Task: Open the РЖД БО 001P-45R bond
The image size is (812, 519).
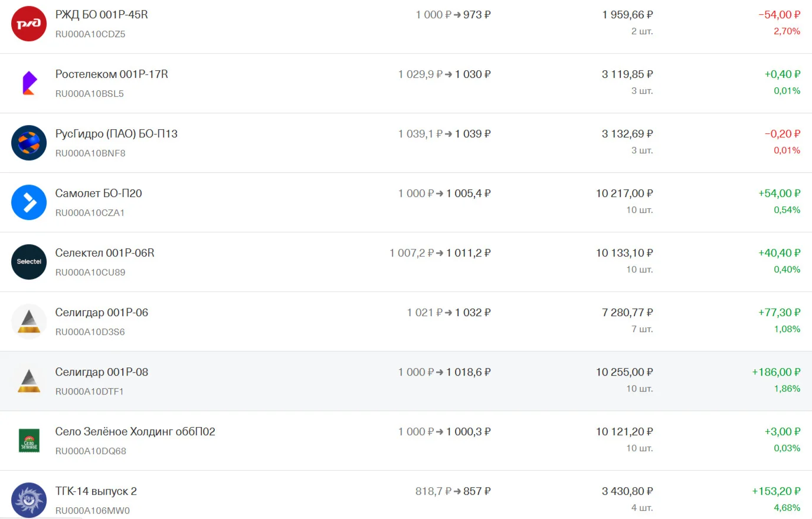Action: [102, 15]
